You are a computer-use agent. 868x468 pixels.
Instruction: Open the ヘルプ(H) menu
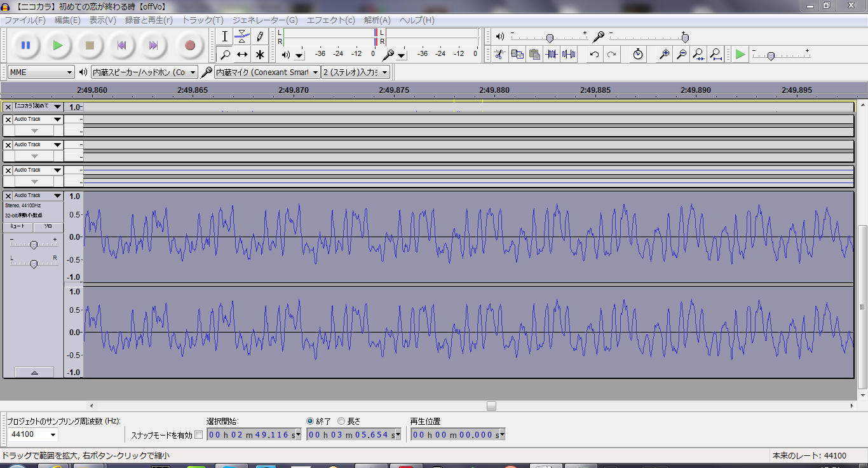pyautogui.click(x=417, y=20)
